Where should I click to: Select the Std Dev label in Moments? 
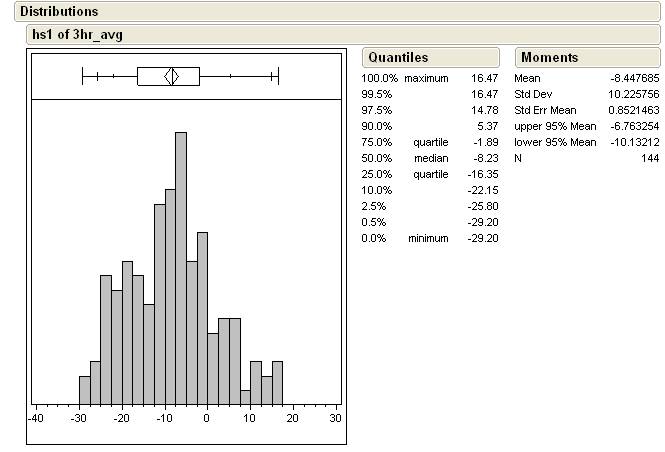tap(533, 94)
